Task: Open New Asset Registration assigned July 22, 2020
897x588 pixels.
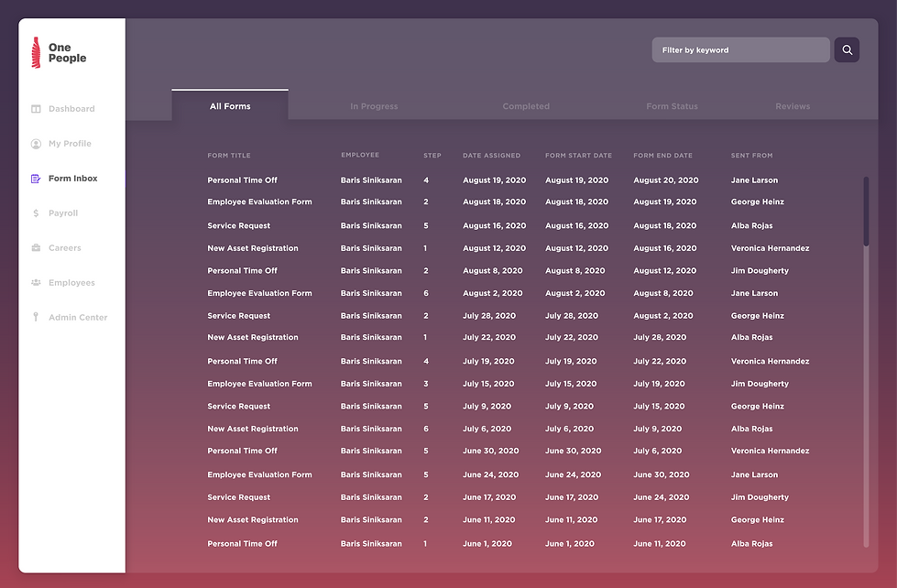Action: pyautogui.click(x=253, y=337)
